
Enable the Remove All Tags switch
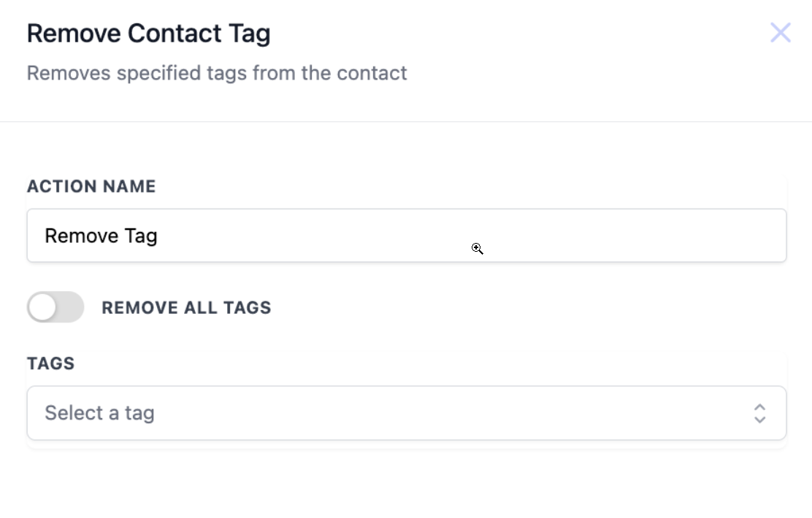point(55,307)
